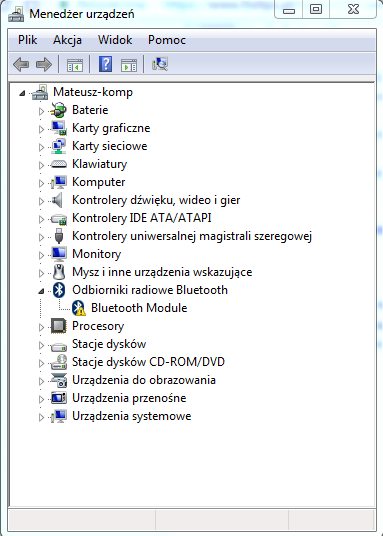Click the scan for hardware changes icon
The image size is (383, 536).
coord(160,64)
